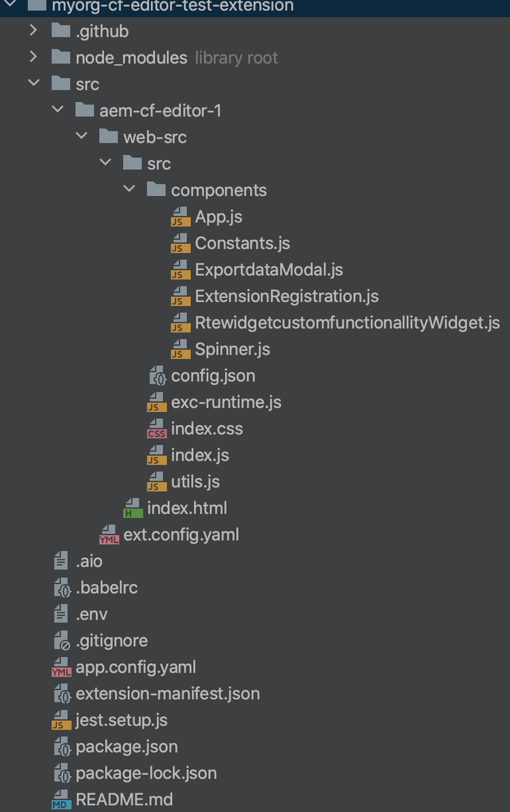Viewport: 510px width, 812px height.
Task: Click the folder icon of the components directory
Action: (156, 190)
